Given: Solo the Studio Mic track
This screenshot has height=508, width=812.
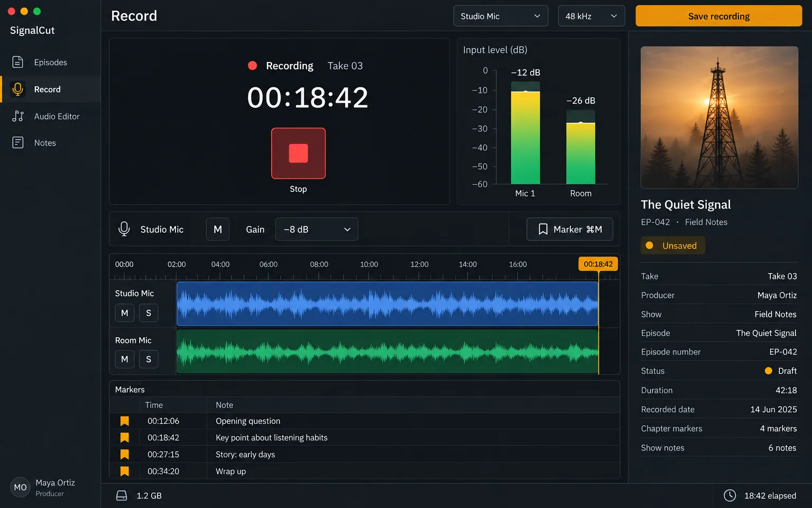Looking at the screenshot, I should coord(149,313).
